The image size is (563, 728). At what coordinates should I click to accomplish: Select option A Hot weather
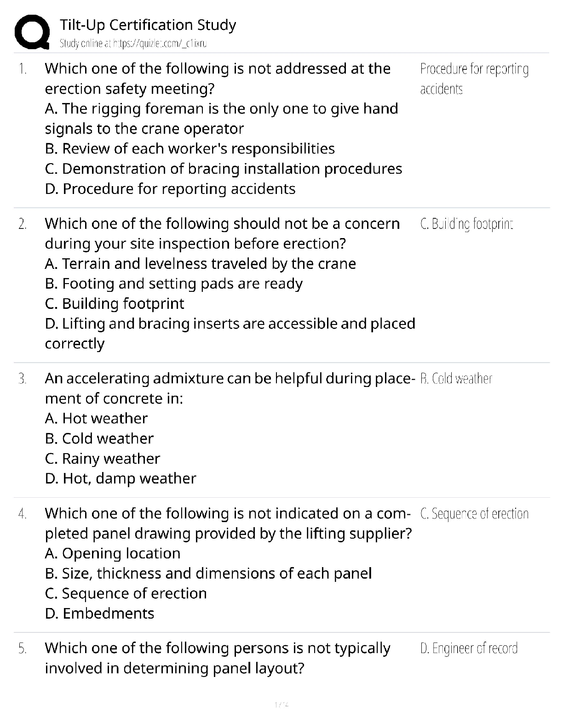(x=96, y=419)
